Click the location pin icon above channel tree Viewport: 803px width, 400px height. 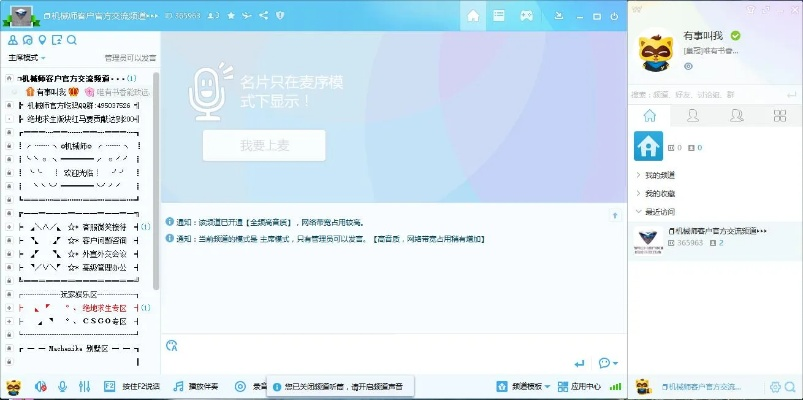pos(43,40)
